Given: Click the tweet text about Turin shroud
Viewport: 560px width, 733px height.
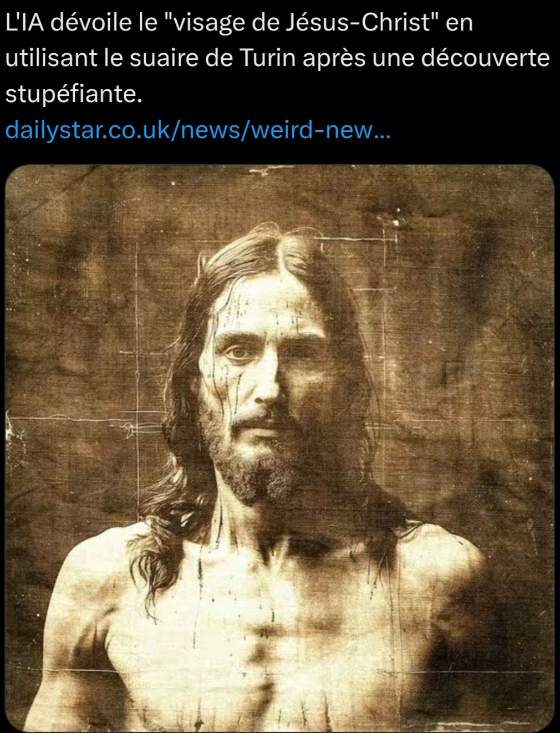Looking at the screenshot, I should (x=277, y=59).
